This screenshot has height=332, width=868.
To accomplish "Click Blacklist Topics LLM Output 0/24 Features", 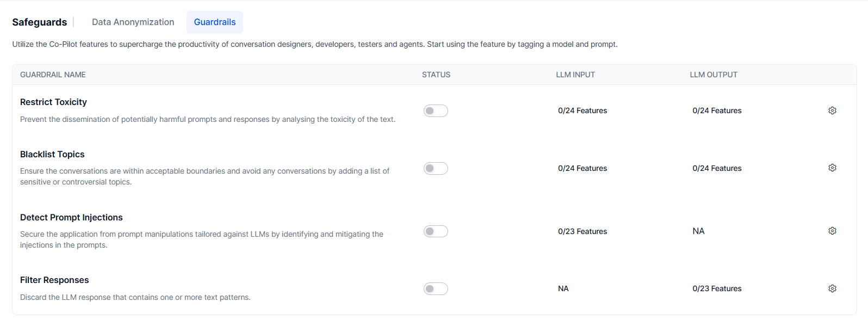I will [x=717, y=168].
